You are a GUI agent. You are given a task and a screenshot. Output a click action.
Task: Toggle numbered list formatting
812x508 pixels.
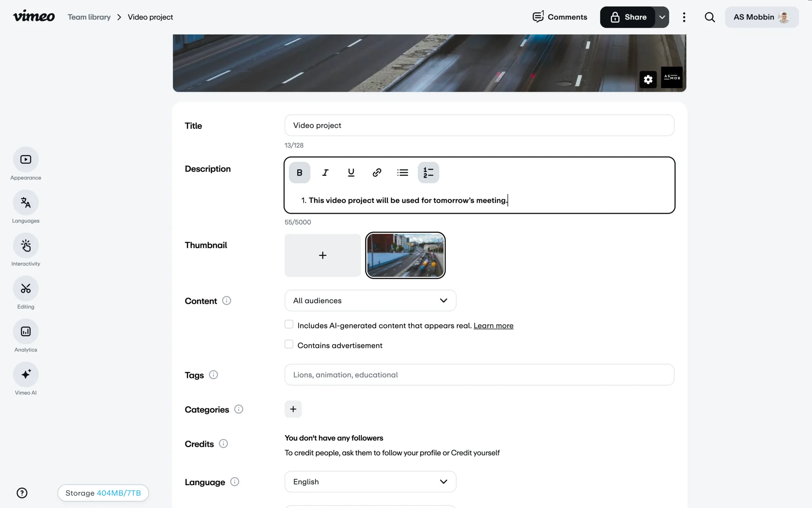pos(428,173)
